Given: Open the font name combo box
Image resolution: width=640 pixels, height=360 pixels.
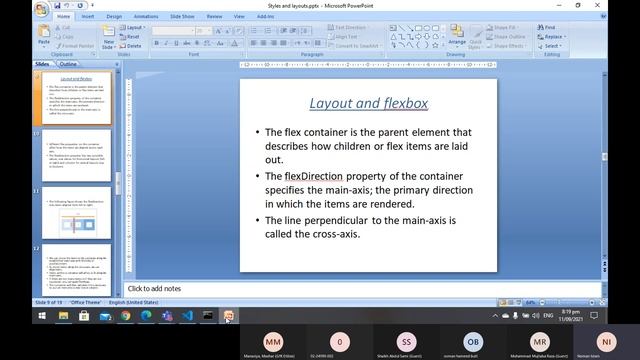Looking at the screenshot, I should 173,31.
